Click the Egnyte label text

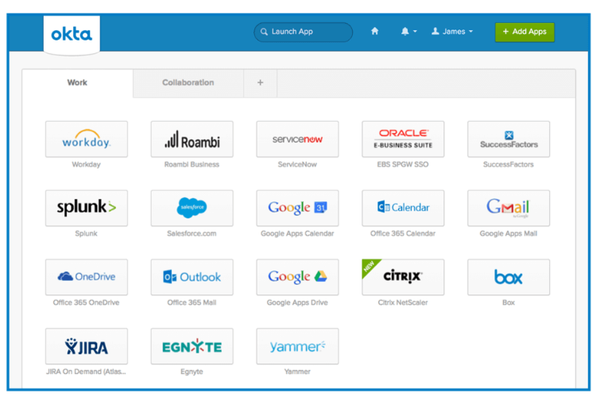click(192, 372)
